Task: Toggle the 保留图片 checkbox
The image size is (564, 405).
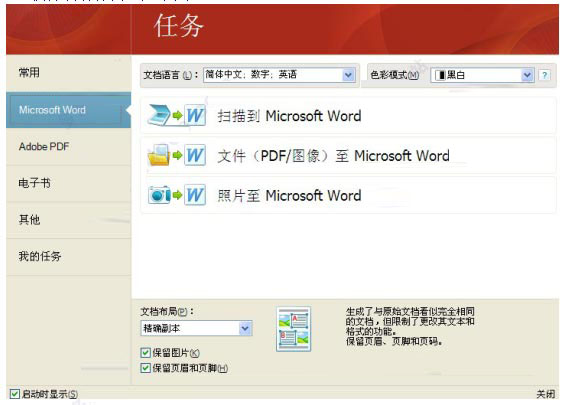Action: pyautogui.click(x=145, y=352)
